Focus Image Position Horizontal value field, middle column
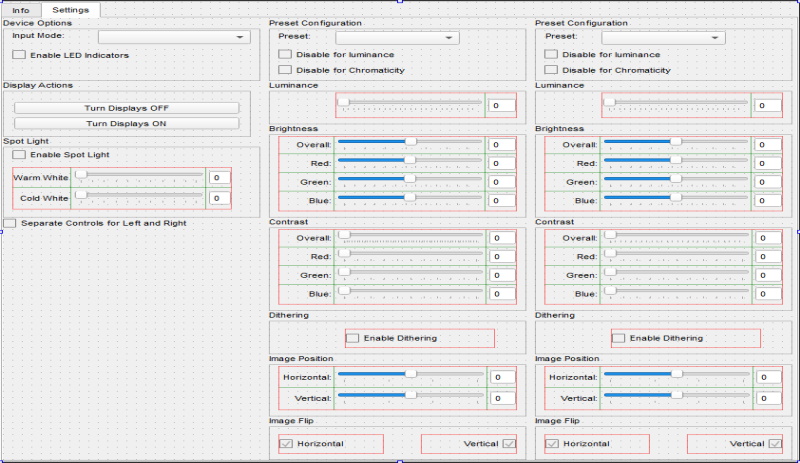Screen dimensions: 800x463 coord(503,377)
